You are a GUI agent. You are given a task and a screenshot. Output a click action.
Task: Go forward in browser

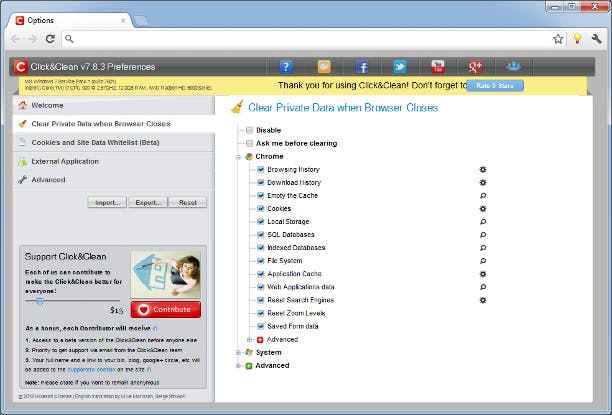tap(32, 39)
